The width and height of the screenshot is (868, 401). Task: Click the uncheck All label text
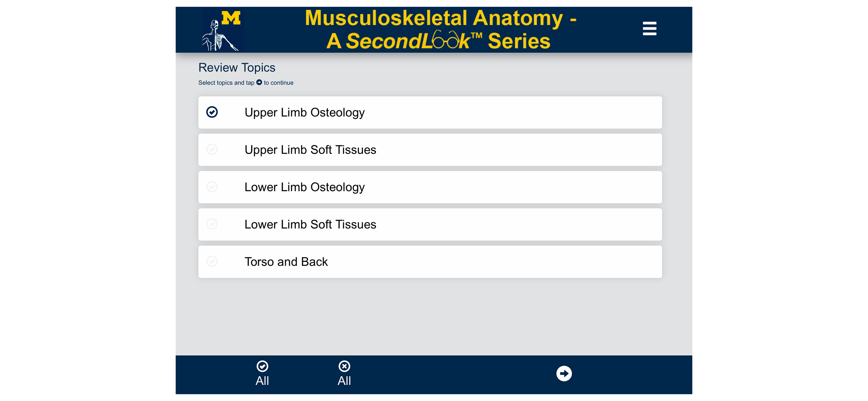pyautogui.click(x=344, y=381)
